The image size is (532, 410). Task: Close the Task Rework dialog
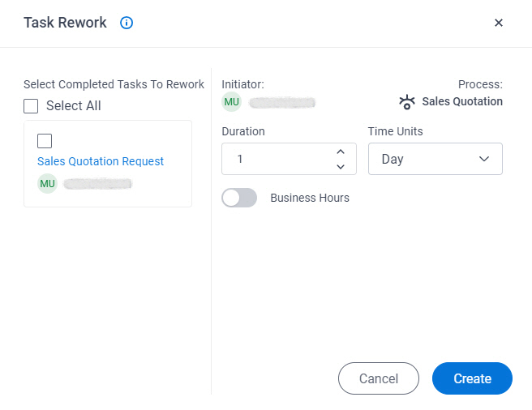click(x=499, y=23)
